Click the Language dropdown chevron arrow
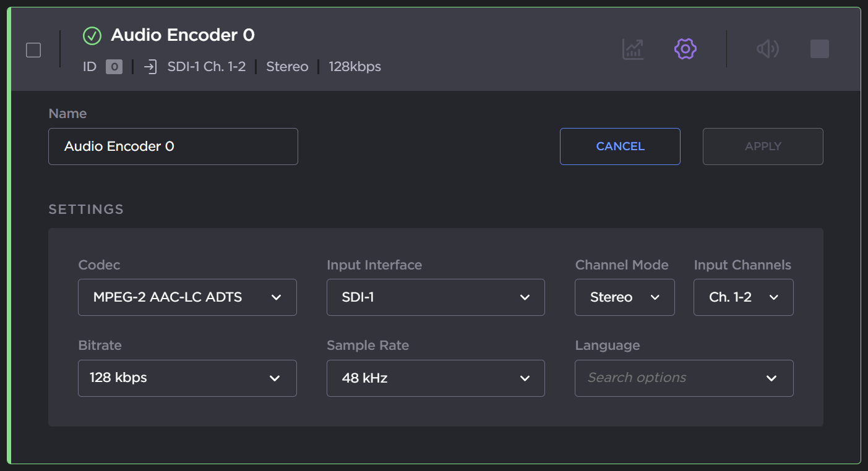This screenshot has width=868, height=471. click(771, 378)
